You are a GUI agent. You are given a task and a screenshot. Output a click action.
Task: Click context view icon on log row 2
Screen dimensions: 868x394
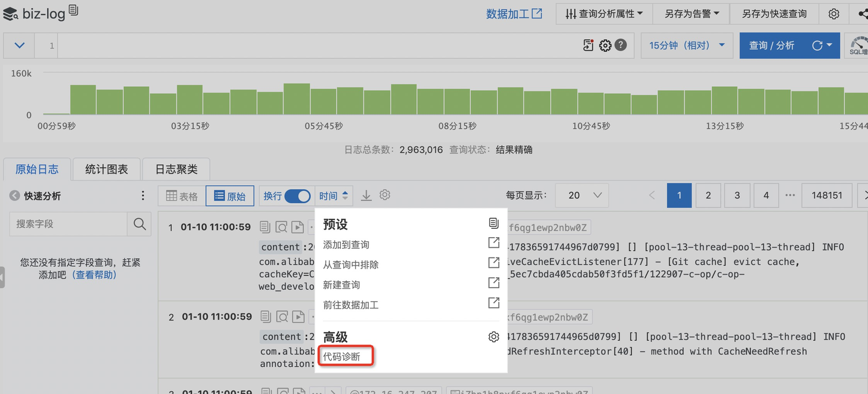click(282, 316)
